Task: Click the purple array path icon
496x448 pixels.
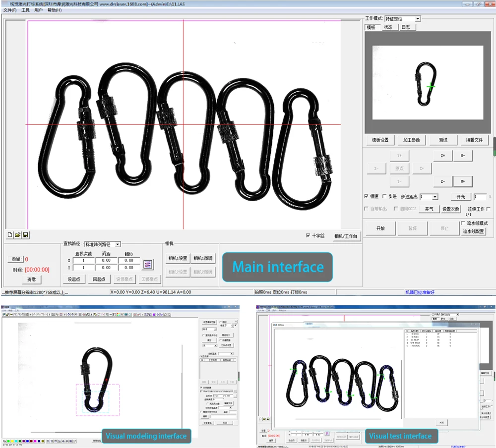Action: [x=148, y=264]
